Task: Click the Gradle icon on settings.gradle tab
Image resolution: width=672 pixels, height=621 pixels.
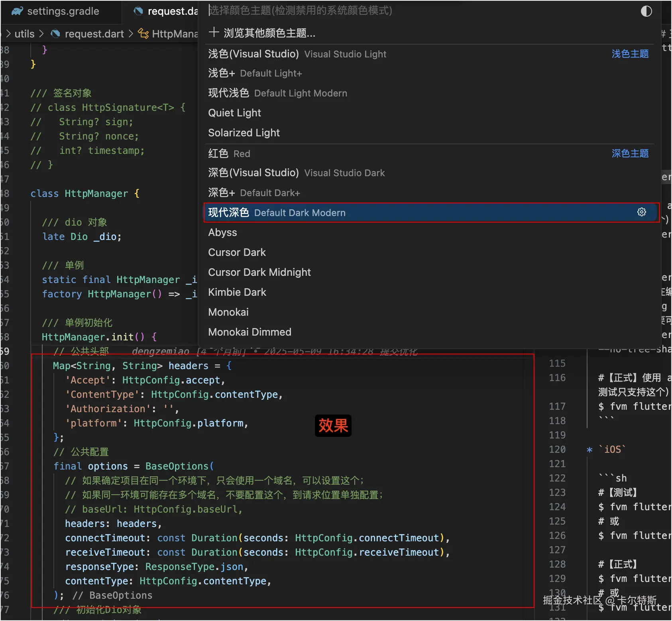Action: pyautogui.click(x=17, y=11)
